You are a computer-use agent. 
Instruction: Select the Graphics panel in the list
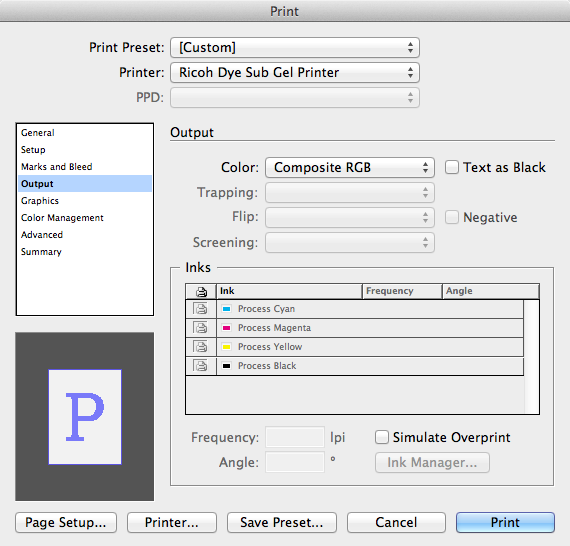pos(40,201)
